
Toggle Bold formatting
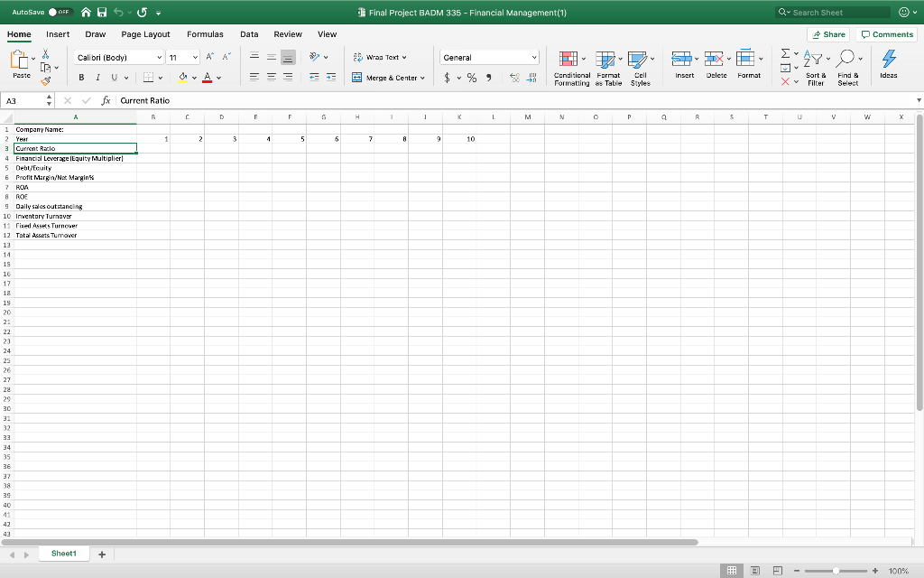[x=81, y=78]
